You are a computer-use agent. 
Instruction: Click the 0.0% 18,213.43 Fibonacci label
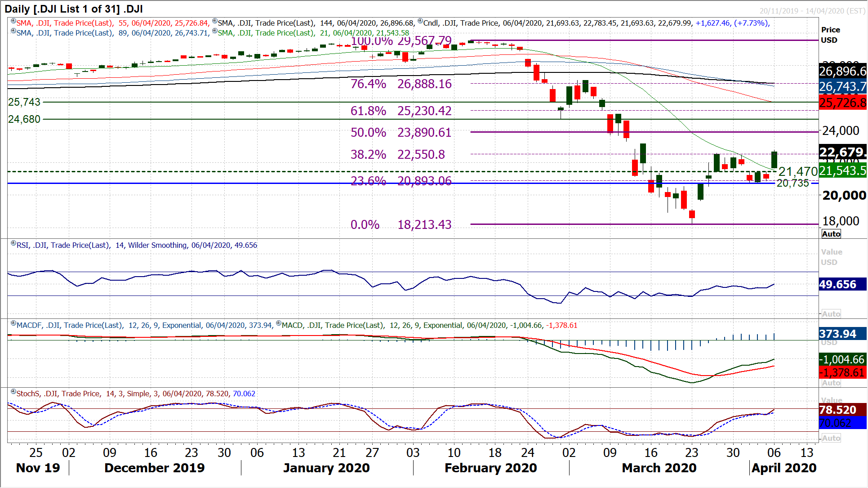pos(401,224)
